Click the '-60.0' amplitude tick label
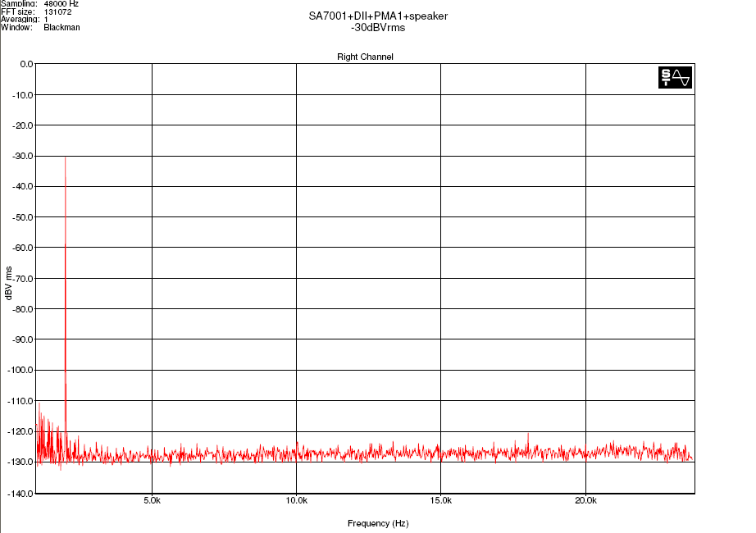Image resolution: width=756 pixels, height=533 pixels. (x=23, y=248)
